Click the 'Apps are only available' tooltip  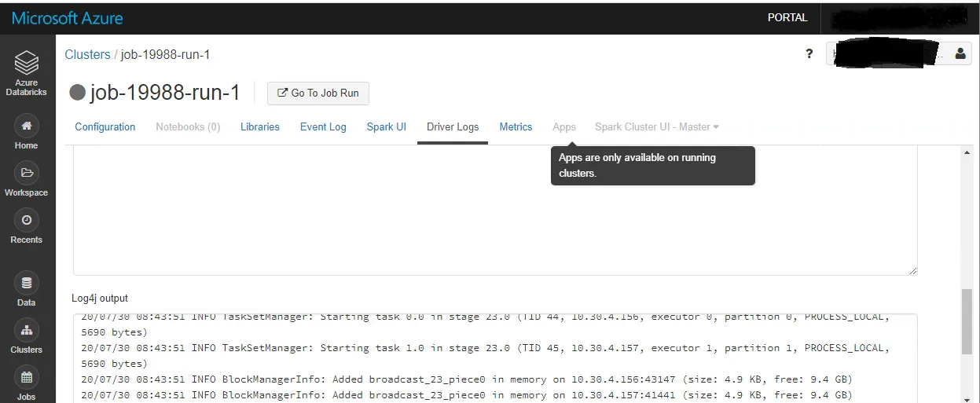[653, 166]
